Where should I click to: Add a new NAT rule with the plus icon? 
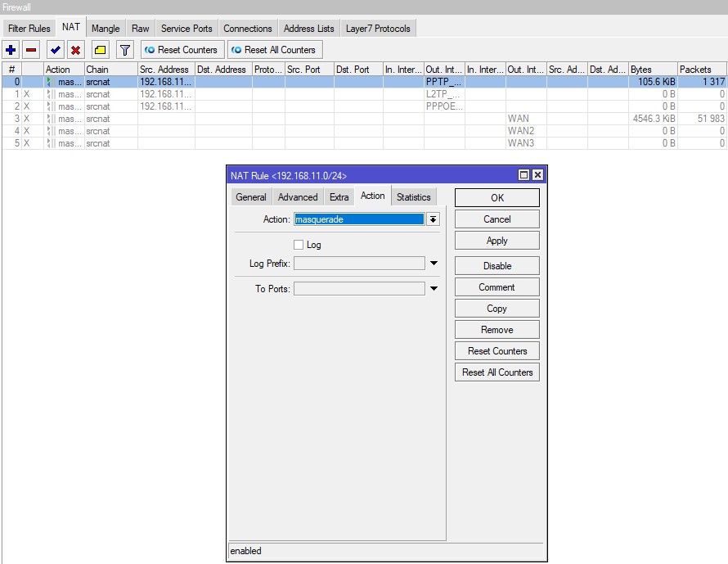tap(11, 50)
